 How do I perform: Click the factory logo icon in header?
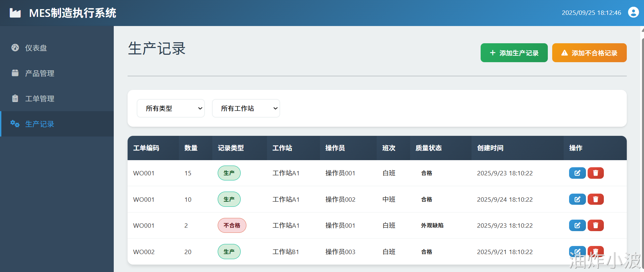coord(15,13)
